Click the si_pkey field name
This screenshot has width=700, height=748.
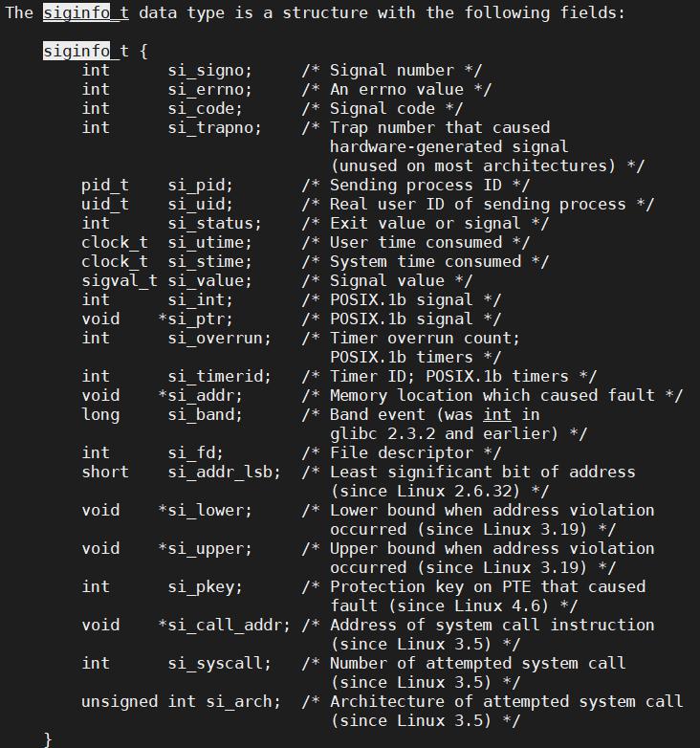pos(205,586)
